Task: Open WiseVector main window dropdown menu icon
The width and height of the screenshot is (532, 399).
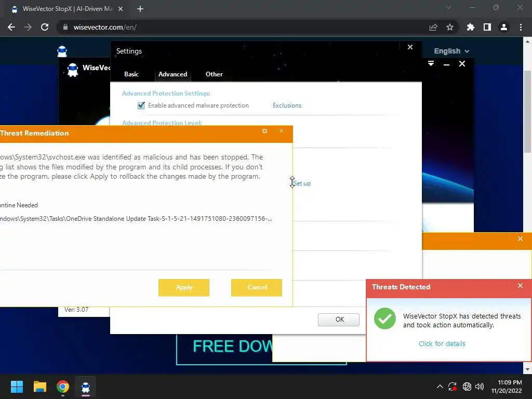Action: [431, 64]
